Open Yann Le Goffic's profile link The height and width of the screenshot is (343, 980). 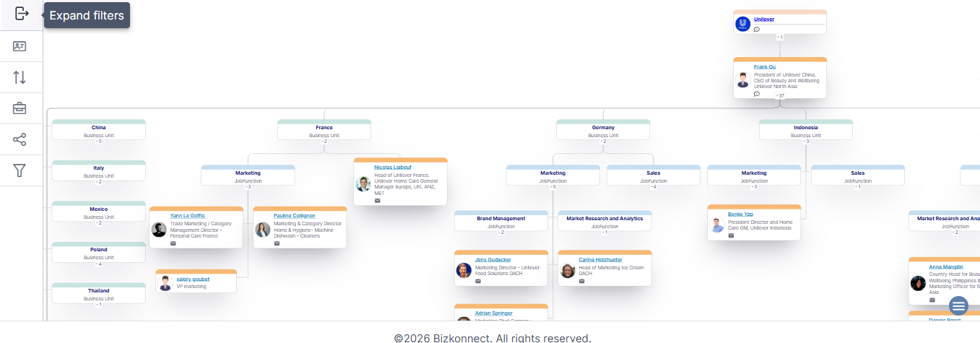pyautogui.click(x=188, y=215)
